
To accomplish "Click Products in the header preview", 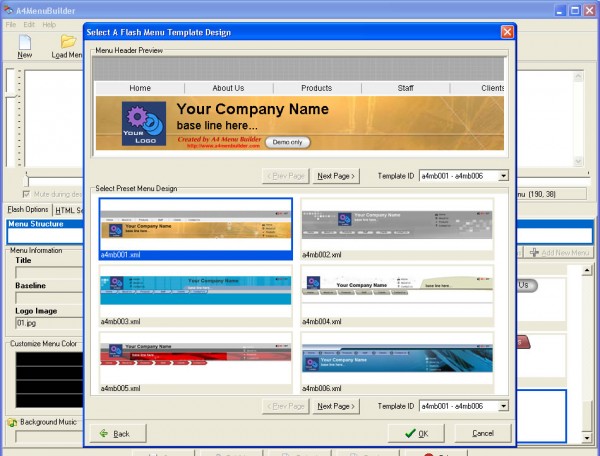I will tap(316, 88).
